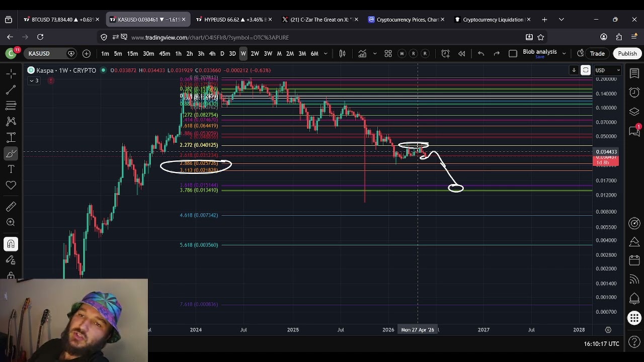
Task: Select the ruler measure tool
Action: (x=11, y=207)
